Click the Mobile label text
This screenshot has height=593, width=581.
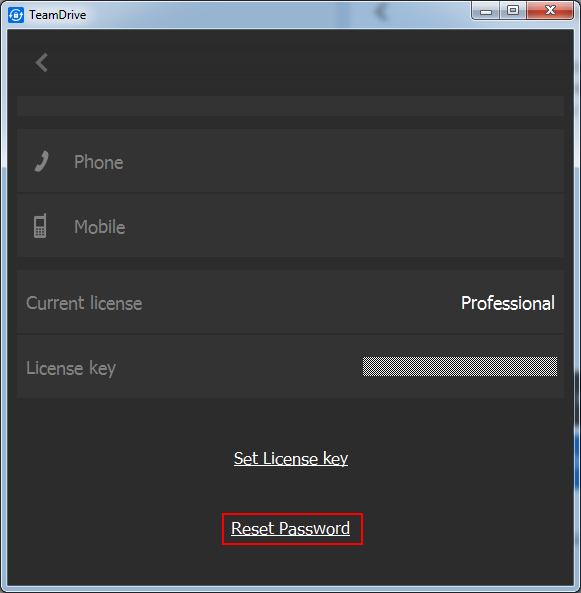[x=99, y=227]
